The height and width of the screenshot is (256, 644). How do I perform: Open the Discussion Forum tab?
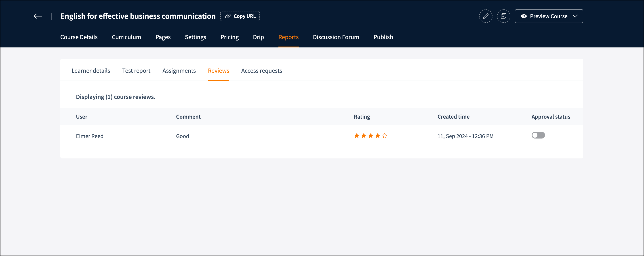[x=336, y=37]
